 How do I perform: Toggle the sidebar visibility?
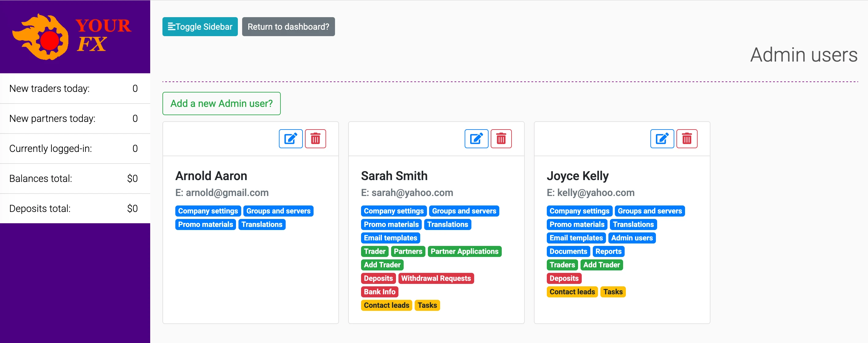coord(200,26)
